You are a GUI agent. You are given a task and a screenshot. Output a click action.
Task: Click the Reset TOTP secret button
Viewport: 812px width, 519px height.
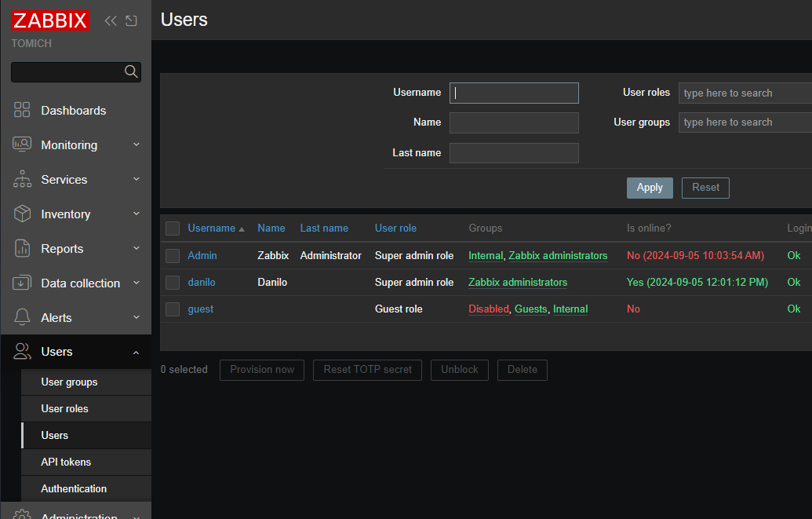click(x=367, y=370)
